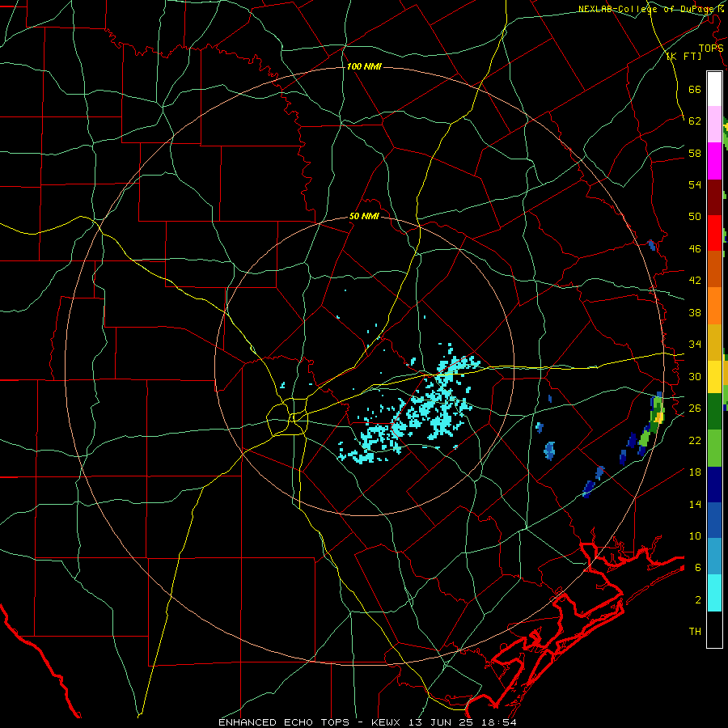Click the K FT units label
The height and width of the screenshot is (728, 728).
click(684, 56)
